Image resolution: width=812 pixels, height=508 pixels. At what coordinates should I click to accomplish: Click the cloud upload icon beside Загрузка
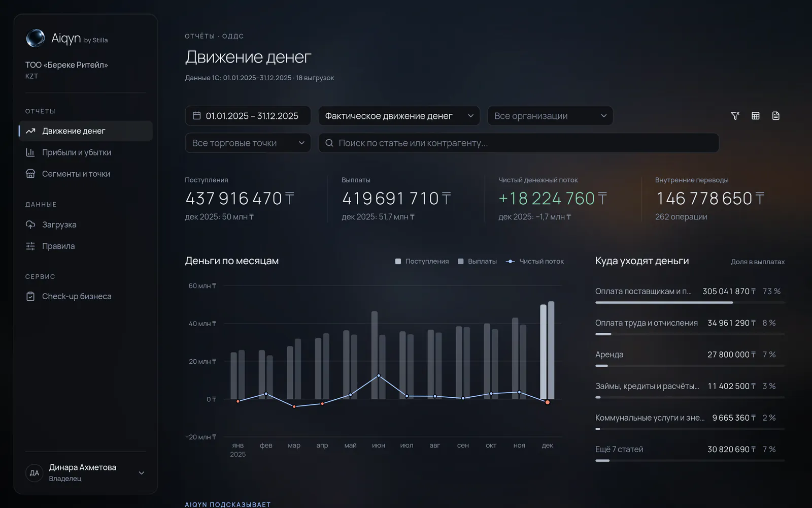(30, 225)
